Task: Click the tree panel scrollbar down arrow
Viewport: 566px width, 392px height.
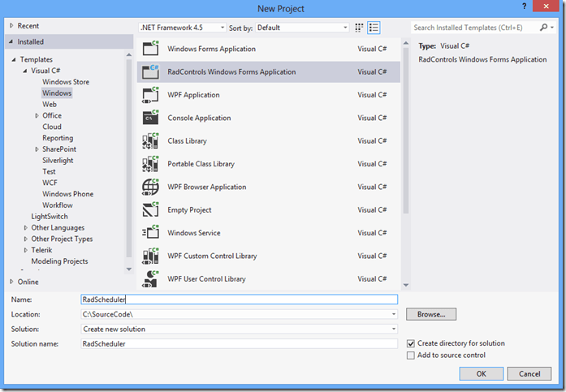Action: click(129, 269)
